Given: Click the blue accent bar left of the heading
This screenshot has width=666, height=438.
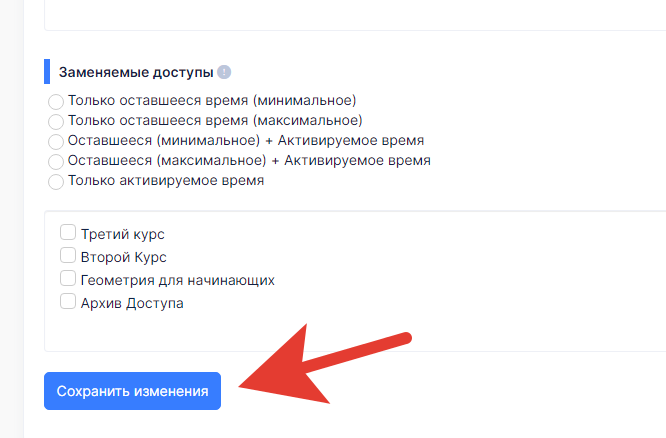Looking at the screenshot, I should (47, 72).
